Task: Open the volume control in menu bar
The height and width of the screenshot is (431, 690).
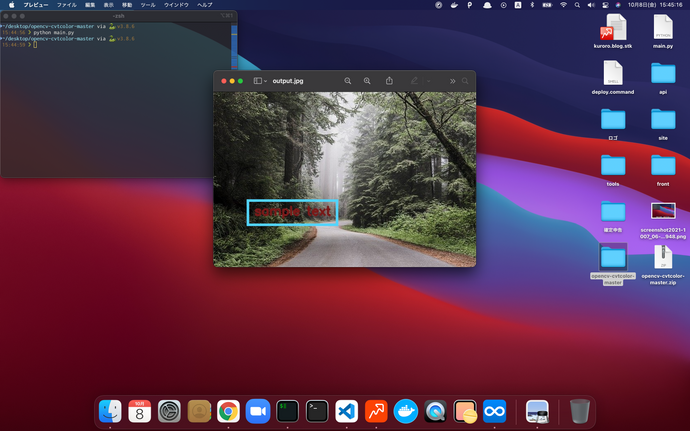Action: 591,5
